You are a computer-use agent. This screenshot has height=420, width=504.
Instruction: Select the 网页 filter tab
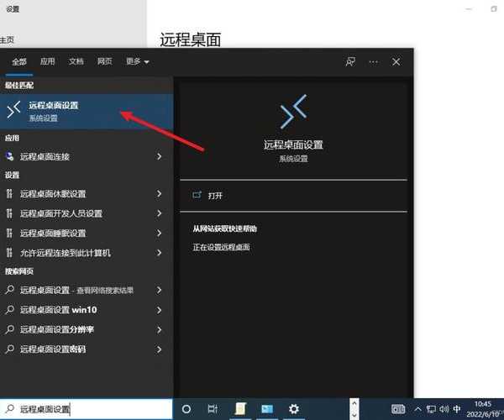(105, 61)
